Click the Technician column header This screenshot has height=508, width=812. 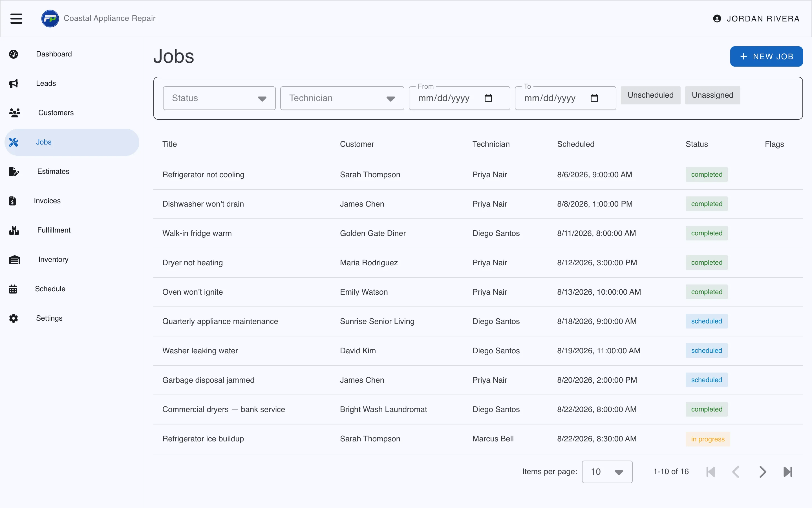[491, 144]
